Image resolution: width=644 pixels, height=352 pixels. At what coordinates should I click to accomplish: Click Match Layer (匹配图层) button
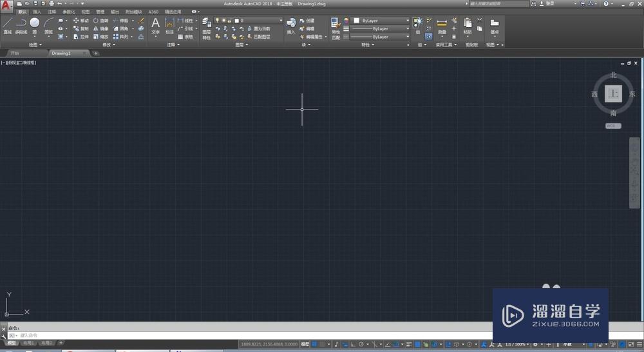(259, 37)
